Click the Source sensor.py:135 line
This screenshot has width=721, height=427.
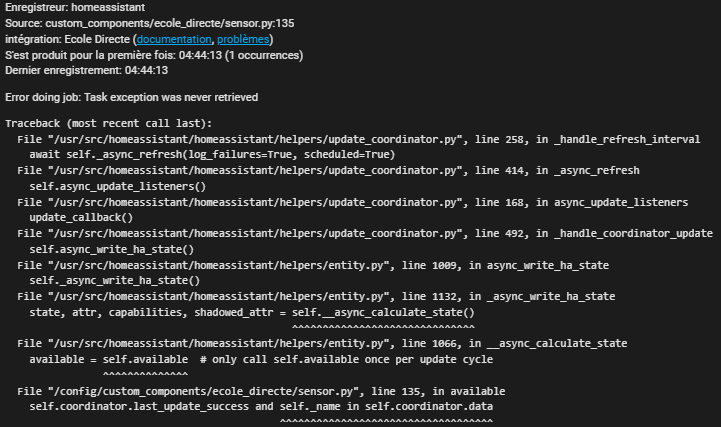(x=149, y=23)
